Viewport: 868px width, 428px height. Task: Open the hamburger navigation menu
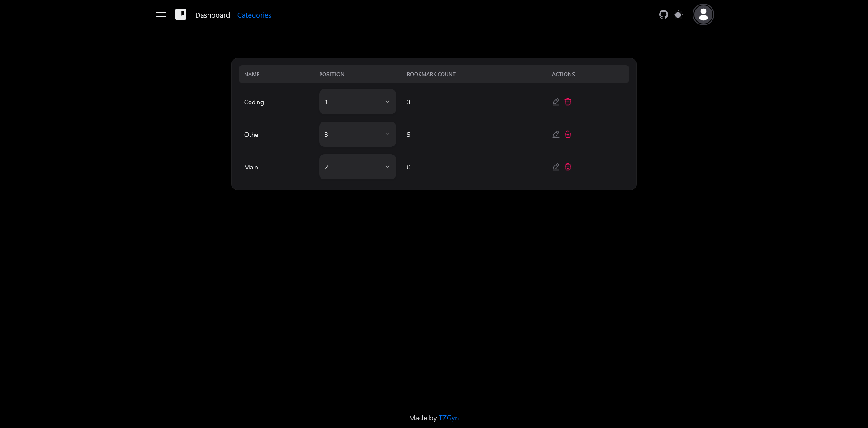(161, 14)
